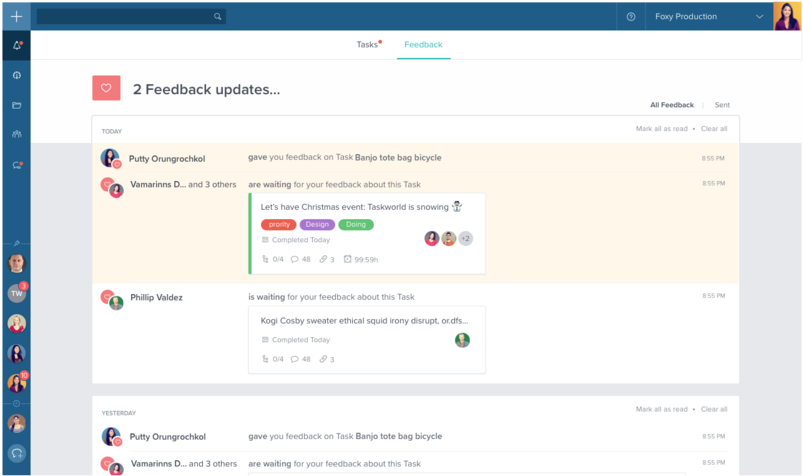
Task: Click Vamarinns D... and 3 others in Today
Action: (183, 184)
